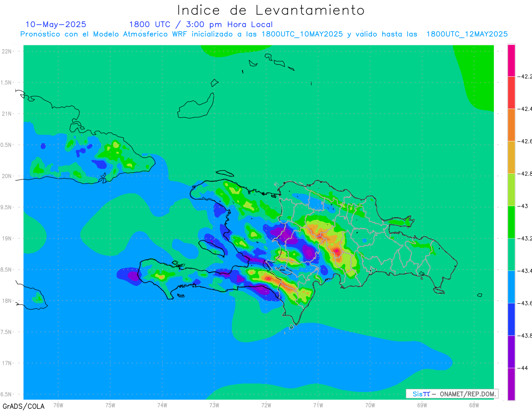Click the '-44' color scale value
Screen dimensions: 532x411
point(522,368)
